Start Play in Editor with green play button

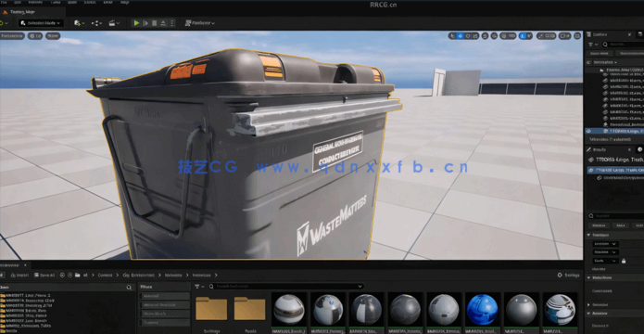[x=137, y=23]
